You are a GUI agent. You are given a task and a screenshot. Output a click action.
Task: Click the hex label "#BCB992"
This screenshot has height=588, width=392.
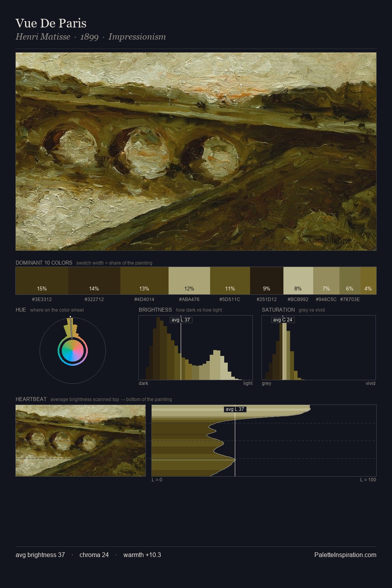(298, 299)
